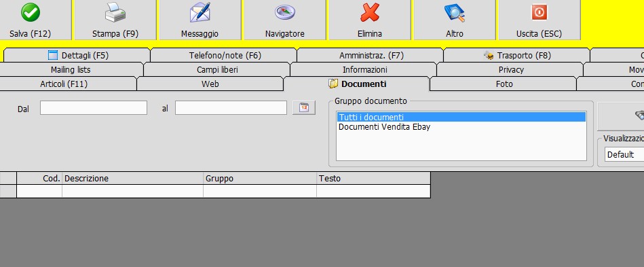Open the Privacy tab
The width and height of the screenshot is (644, 267).
510,69
